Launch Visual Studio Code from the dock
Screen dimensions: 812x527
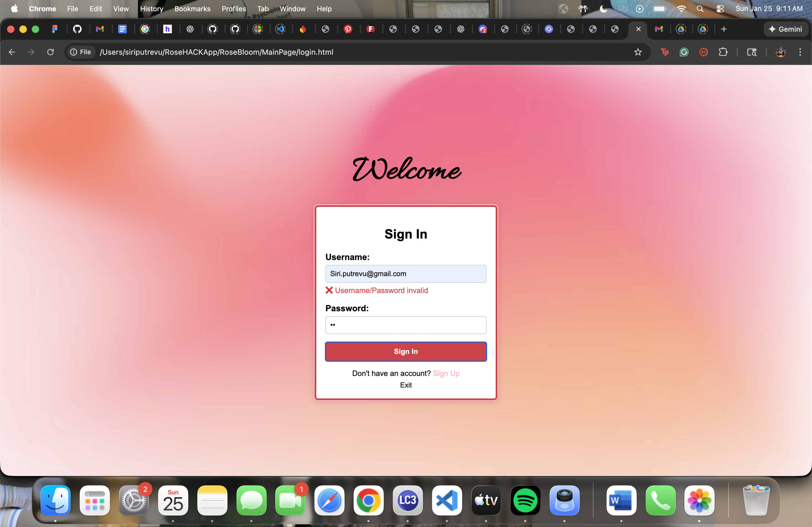click(447, 500)
